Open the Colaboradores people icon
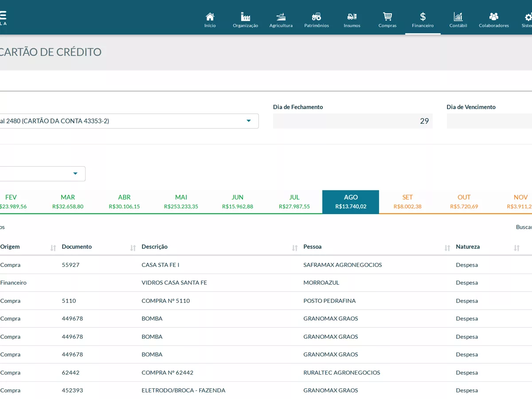Viewport: 532px width, 399px height. 494,17
